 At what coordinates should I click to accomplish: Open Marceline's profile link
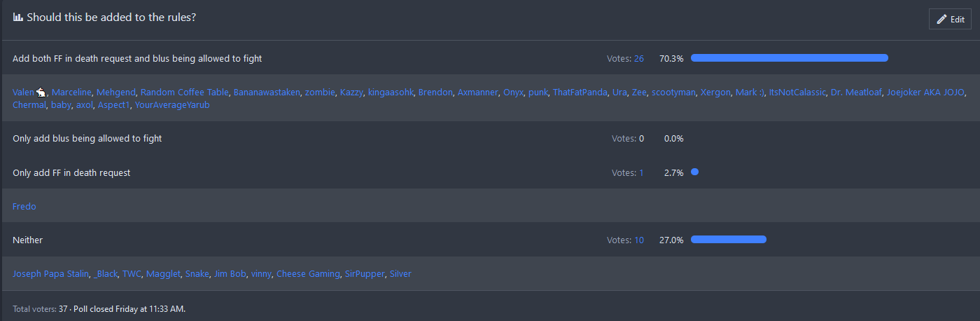[71, 93]
